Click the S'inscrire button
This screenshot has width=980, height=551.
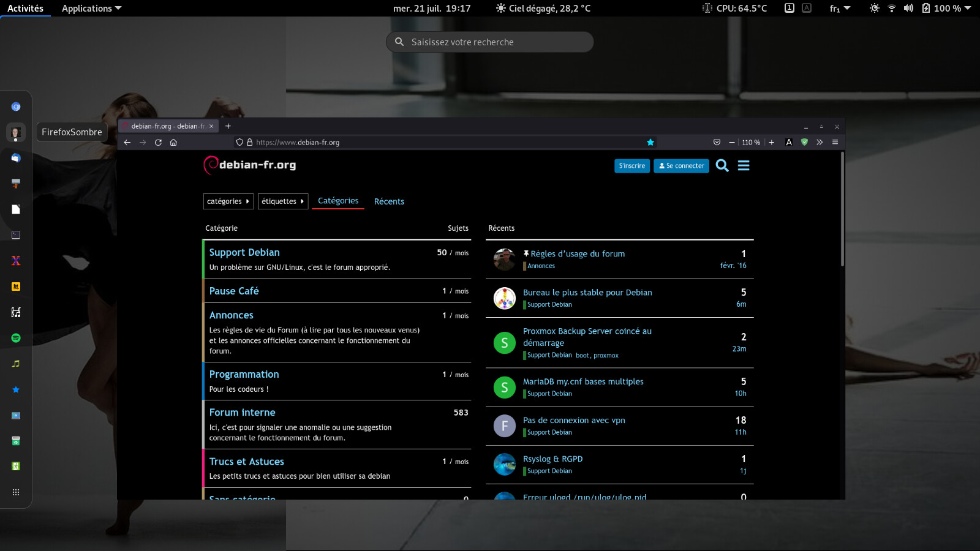coord(631,166)
